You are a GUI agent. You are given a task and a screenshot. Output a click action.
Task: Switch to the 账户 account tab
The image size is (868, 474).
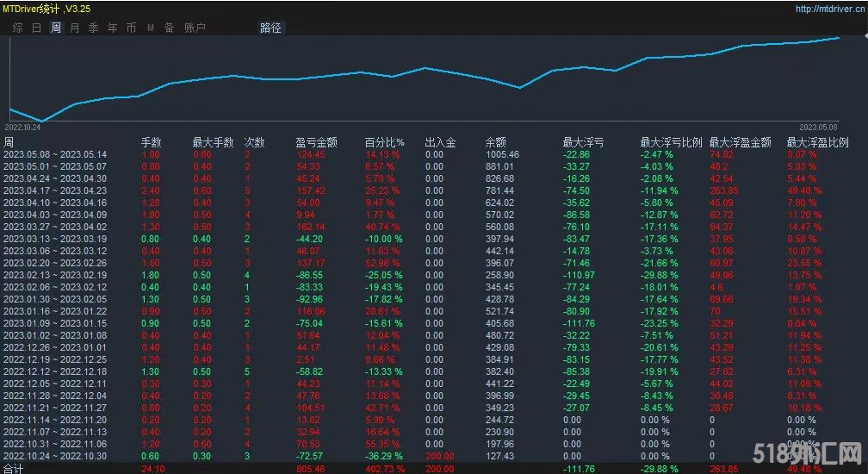[x=195, y=28]
